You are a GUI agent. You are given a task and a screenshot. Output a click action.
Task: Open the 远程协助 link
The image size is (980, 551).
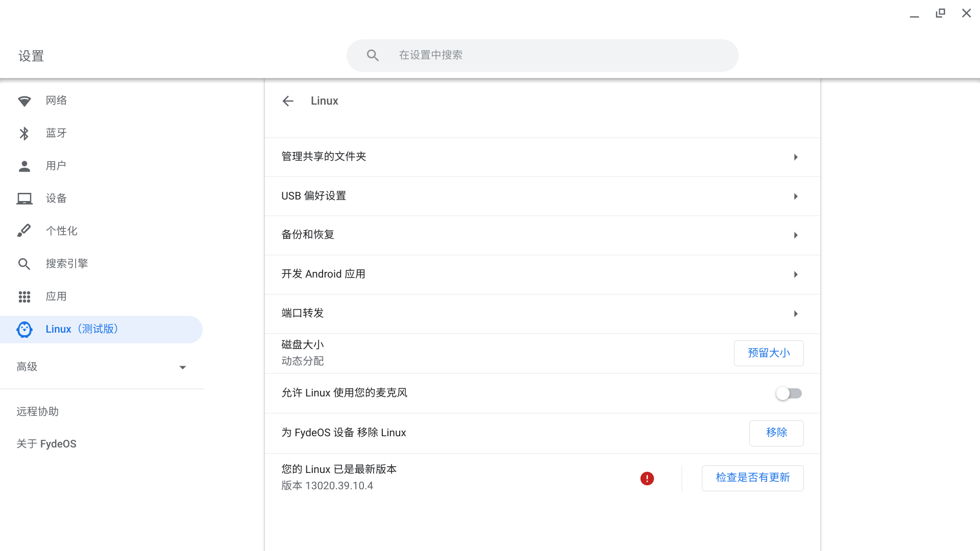point(38,412)
